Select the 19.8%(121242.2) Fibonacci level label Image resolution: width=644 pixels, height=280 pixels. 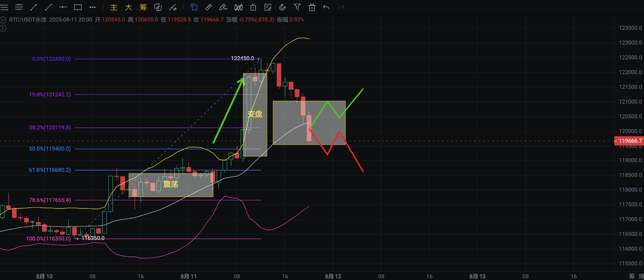(50, 94)
